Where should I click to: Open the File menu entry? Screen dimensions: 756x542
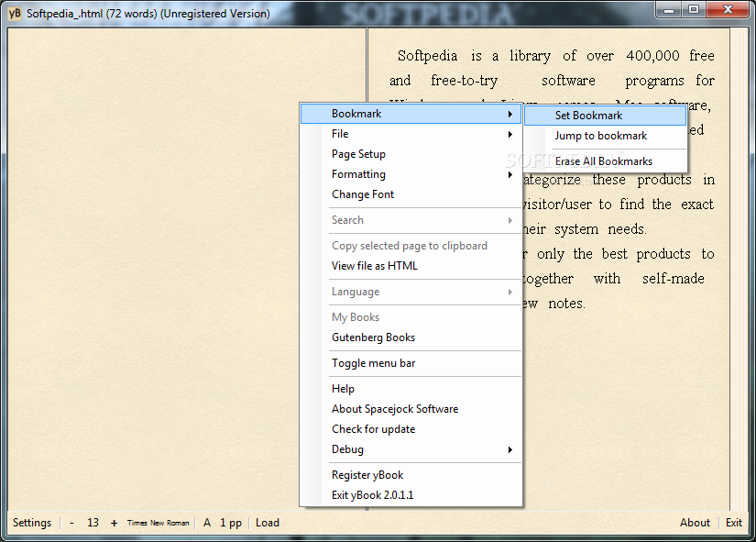pos(410,134)
